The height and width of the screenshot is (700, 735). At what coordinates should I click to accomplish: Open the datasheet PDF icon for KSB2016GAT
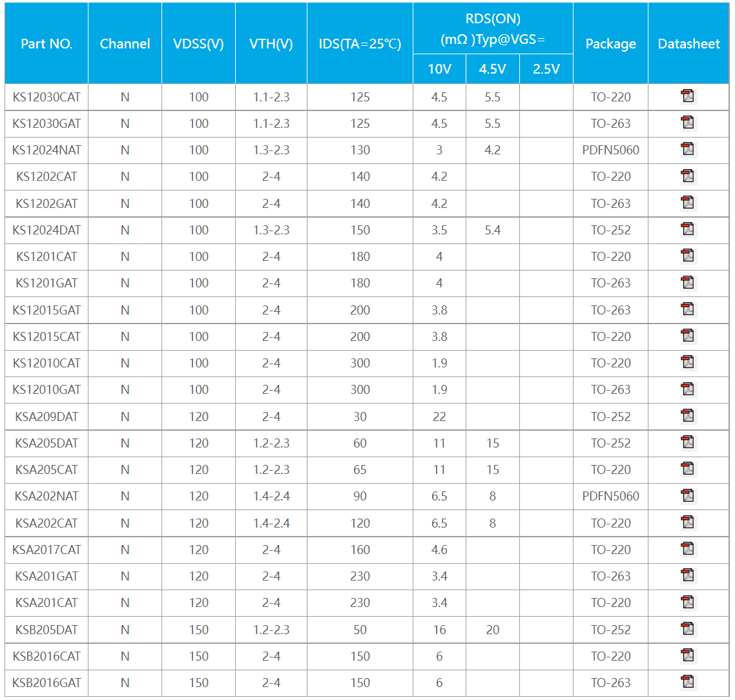tap(688, 683)
